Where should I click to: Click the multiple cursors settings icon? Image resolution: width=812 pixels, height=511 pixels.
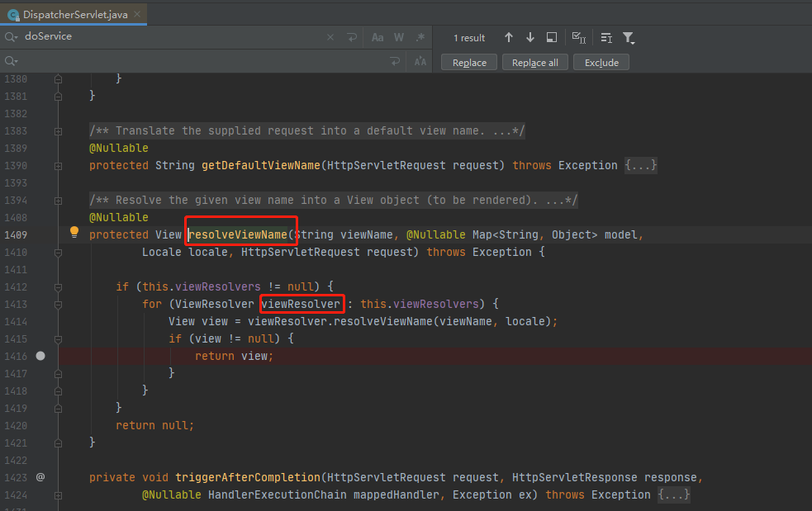click(x=606, y=38)
